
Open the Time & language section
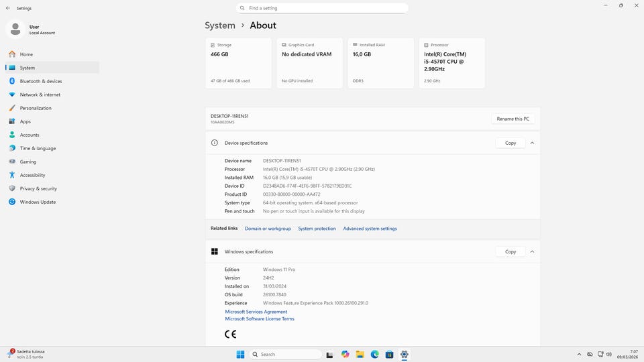(x=38, y=148)
